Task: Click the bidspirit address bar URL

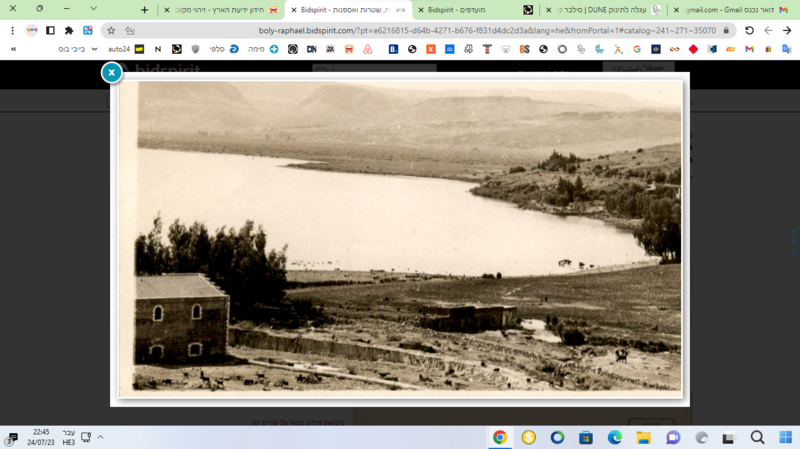Action: click(x=487, y=31)
